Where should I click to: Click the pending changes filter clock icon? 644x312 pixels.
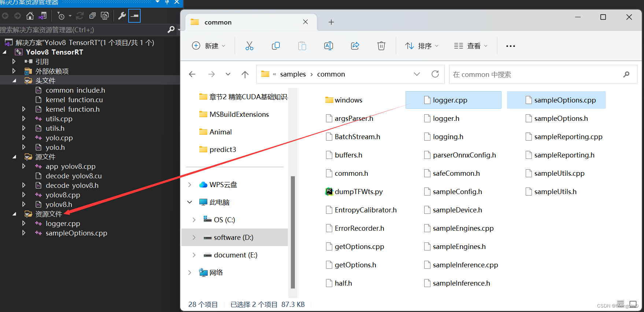click(x=61, y=16)
